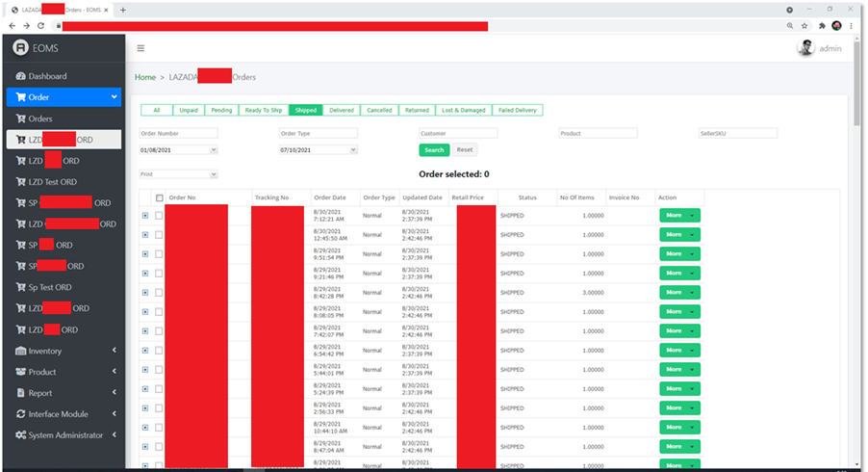The image size is (868, 472).
Task: Click the System Administrator gears icon
Action: pyautogui.click(x=20, y=434)
